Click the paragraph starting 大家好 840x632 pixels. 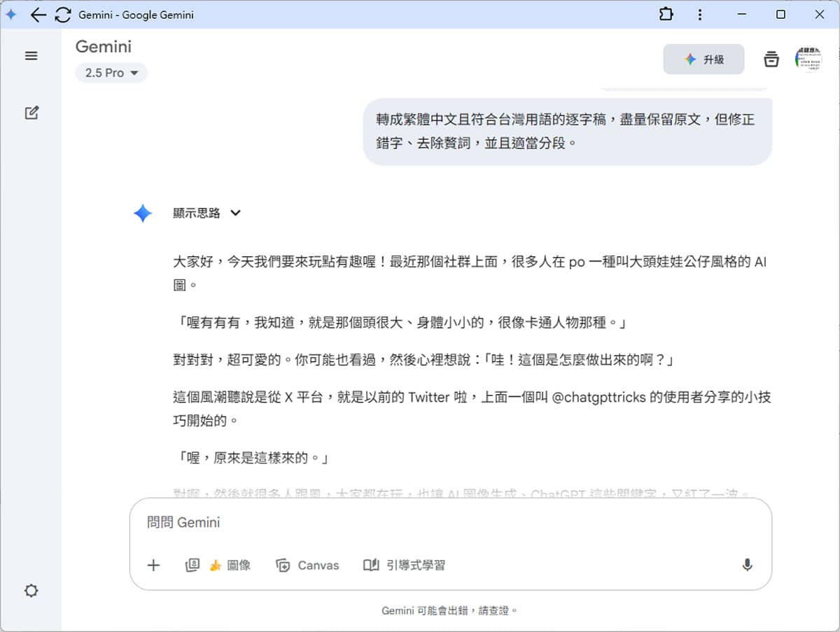[x=470, y=273]
